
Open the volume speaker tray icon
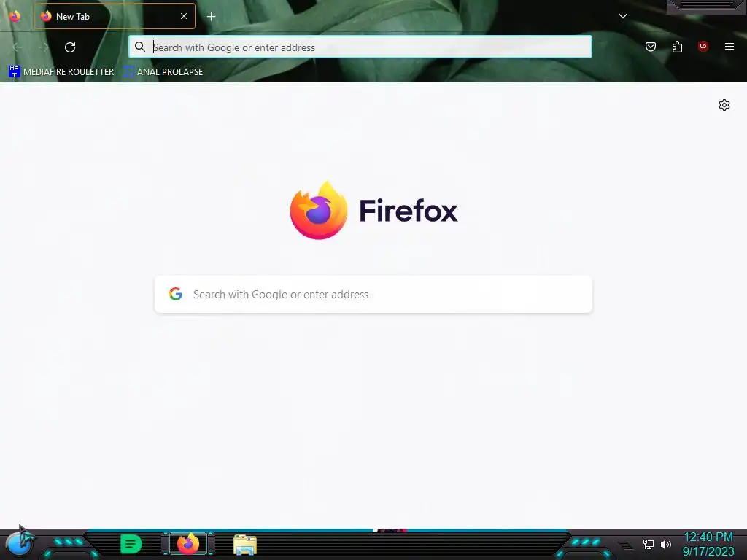[x=665, y=544]
